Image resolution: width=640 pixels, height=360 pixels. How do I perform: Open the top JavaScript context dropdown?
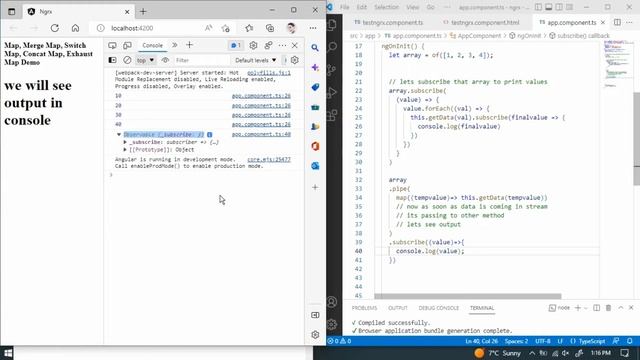pyautogui.click(x=145, y=60)
